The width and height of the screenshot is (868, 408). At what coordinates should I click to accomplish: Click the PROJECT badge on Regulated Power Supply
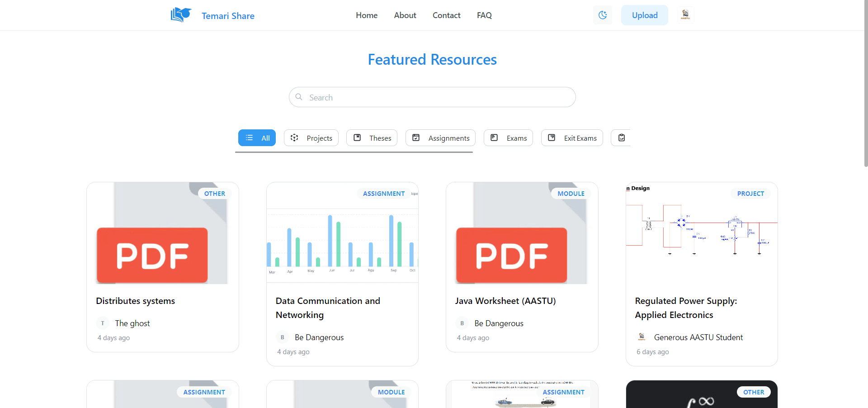(750, 194)
